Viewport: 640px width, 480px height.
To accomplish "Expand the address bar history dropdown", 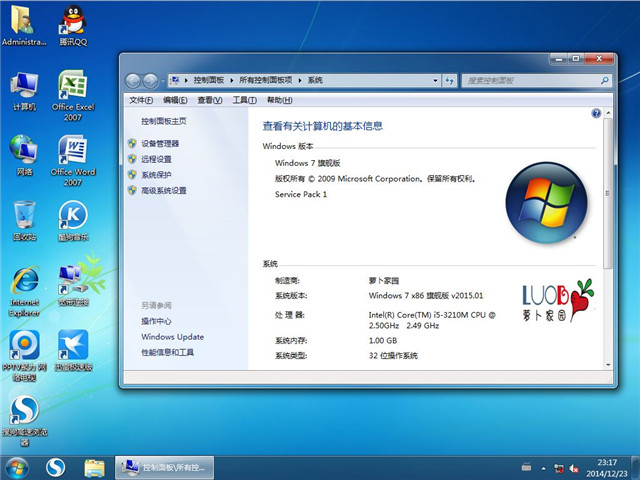I will point(435,81).
